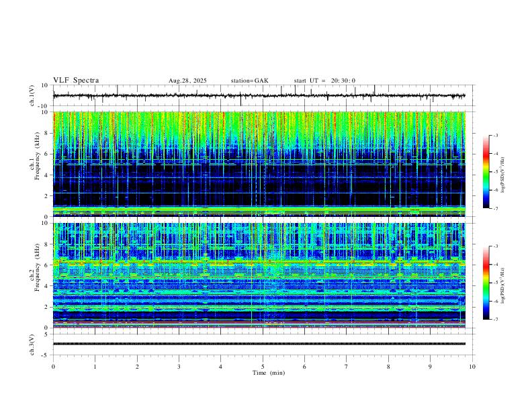This screenshot has width=532, height=411.
Task: Click the time axis tick label '10'
Action: [472, 367]
